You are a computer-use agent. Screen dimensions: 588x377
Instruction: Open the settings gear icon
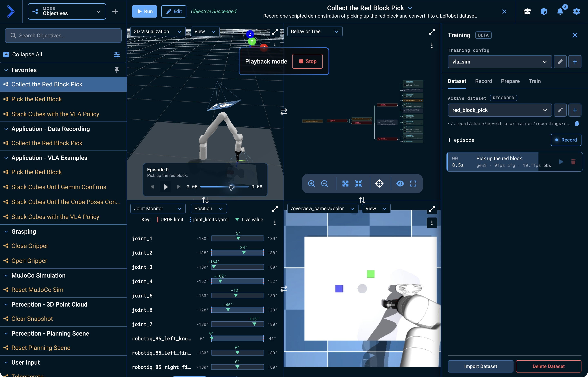(577, 11)
